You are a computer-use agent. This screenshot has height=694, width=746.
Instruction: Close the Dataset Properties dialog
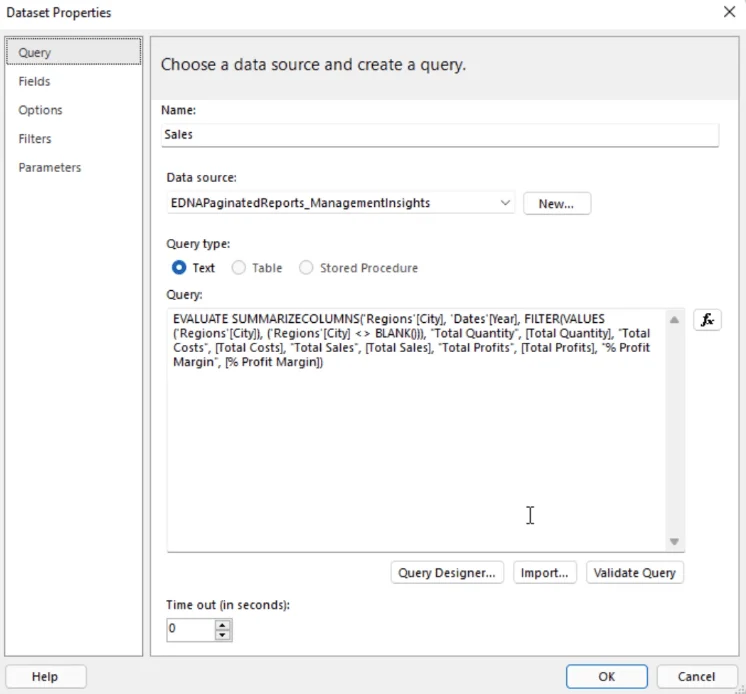click(729, 12)
